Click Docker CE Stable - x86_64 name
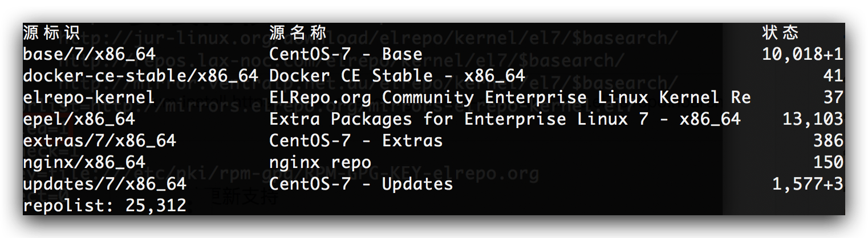Viewport: 868px width, 238px height. click(397, 76)
